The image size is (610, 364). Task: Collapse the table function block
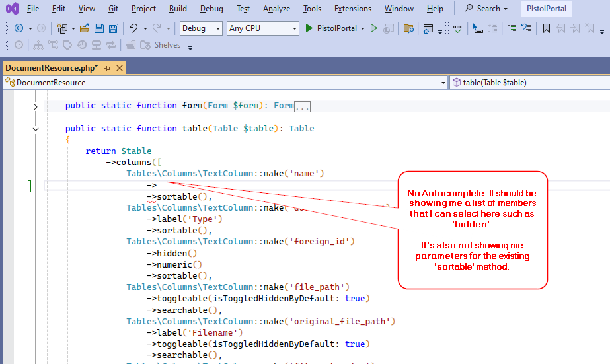point(36,129)
